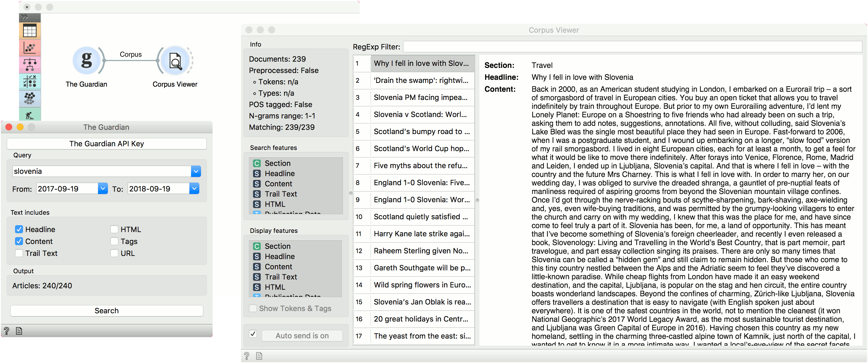Open the From date dropdown
Viewport: 868px width, 363px height.
103,189
